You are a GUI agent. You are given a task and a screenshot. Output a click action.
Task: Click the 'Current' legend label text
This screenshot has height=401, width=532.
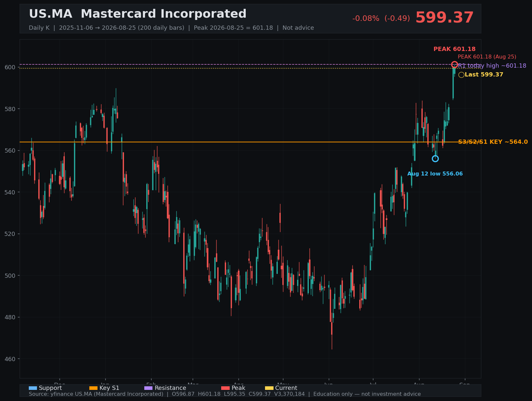click(x=286, y=388)
